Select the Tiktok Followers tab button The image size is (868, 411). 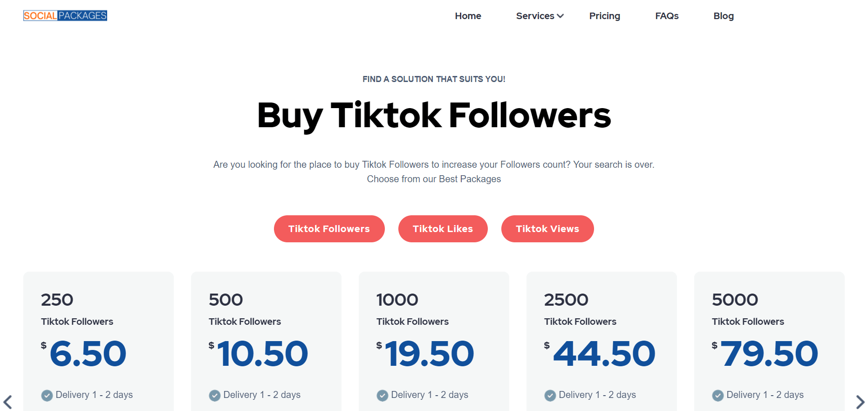pyautogui.click(x=329, y=229)
